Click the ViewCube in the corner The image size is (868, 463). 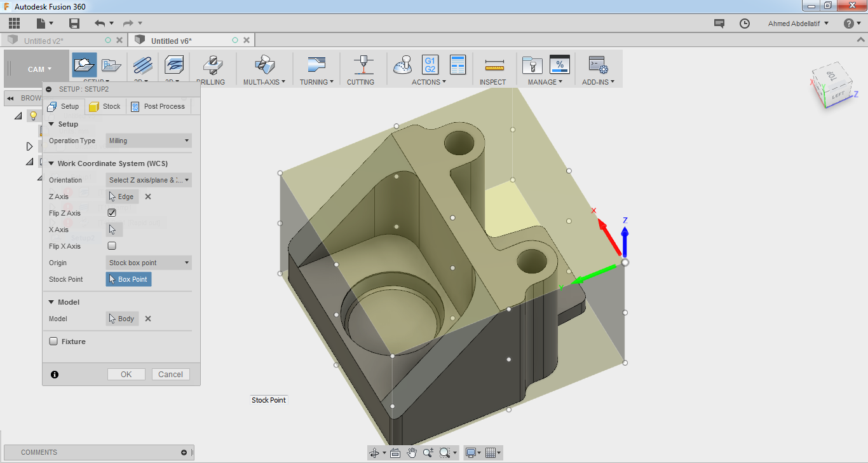click(x=831, y=84)
